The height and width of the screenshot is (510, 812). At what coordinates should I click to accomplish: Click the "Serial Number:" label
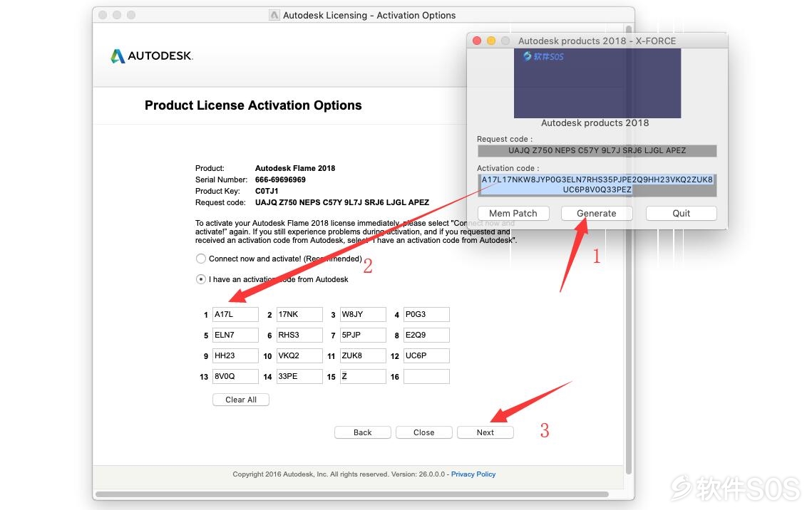(221, 179)
